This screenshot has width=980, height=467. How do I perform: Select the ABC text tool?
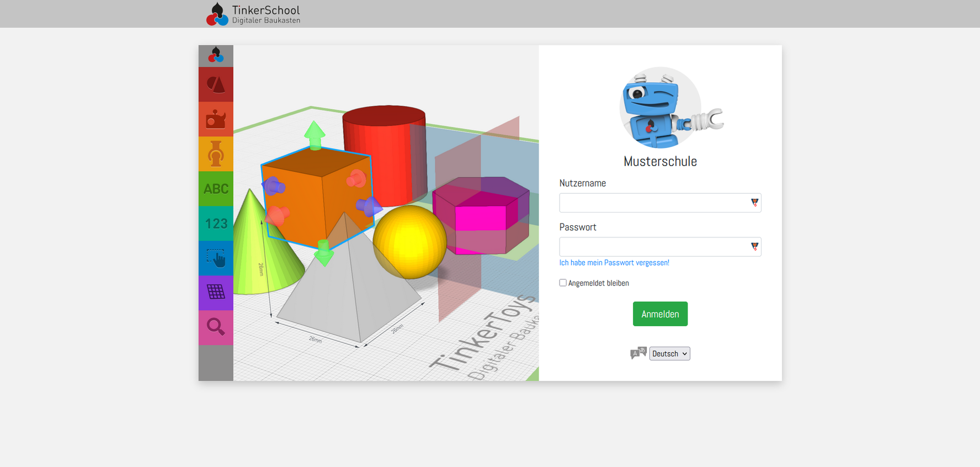tap(216, 189)
